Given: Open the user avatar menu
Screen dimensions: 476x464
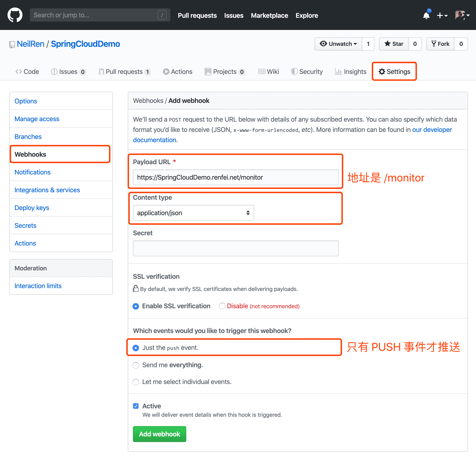Looking at the screenshot, I should coord(462,15).
